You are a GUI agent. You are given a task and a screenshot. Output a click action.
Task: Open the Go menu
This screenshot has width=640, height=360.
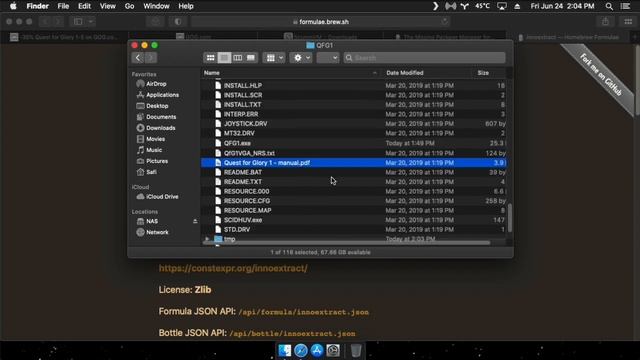(129, 6)
